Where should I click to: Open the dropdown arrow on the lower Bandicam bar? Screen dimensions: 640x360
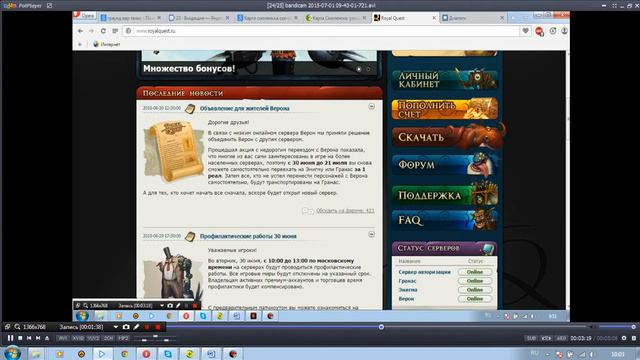point(116,327)
